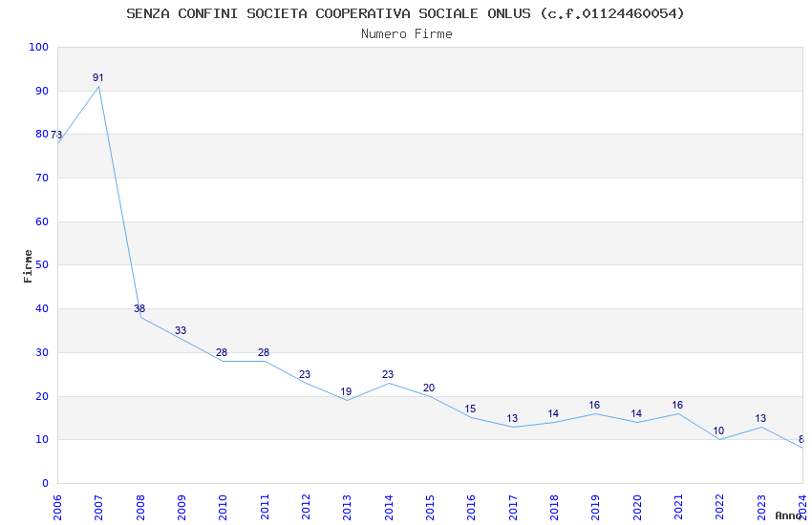Click y-axis tick label '40'
This screenshot has width=812, height=525.
(x=42, y=308)
